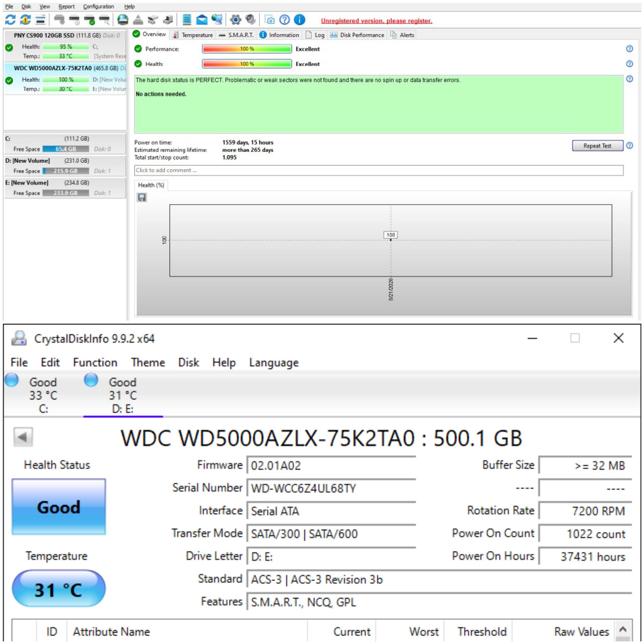Screen dimensions: 644x644
Task: Save the Health chart with floppy icon
Action: (142, 197)
